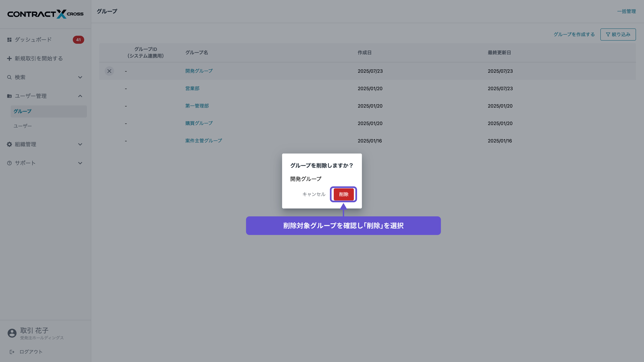Expand the サポート section chevron

pos(80,163)
